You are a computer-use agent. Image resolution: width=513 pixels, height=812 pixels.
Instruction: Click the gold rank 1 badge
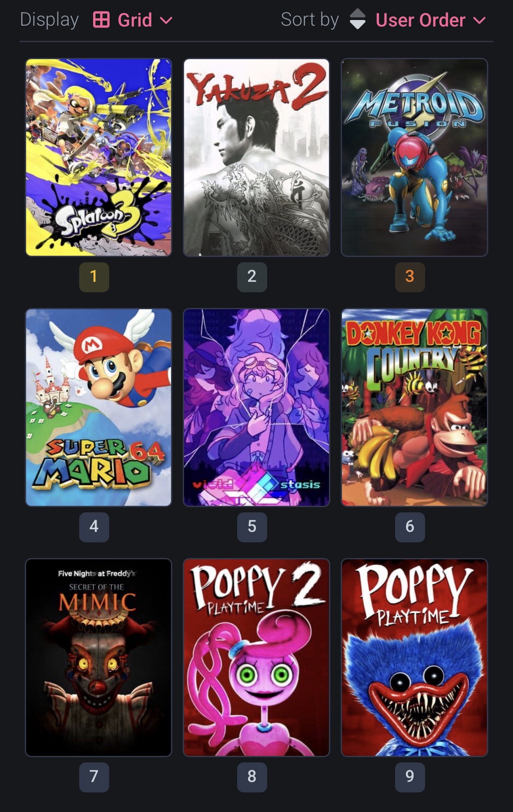(x=94, y=277)
